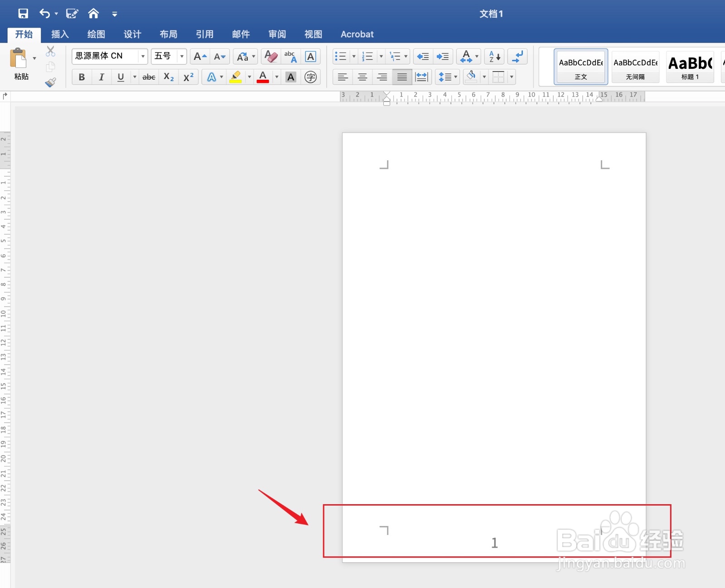725x588 pixels.
Task: Apply subscript formatting
Action: 169,77
